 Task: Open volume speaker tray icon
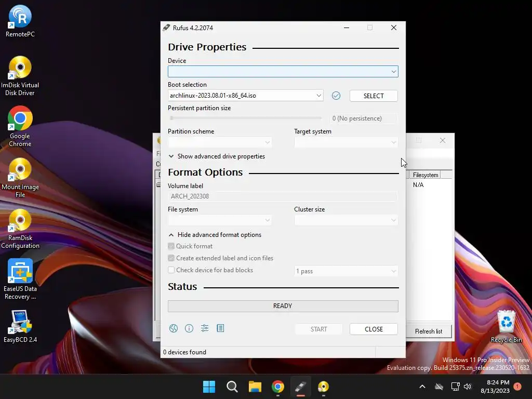coord(468,387)
